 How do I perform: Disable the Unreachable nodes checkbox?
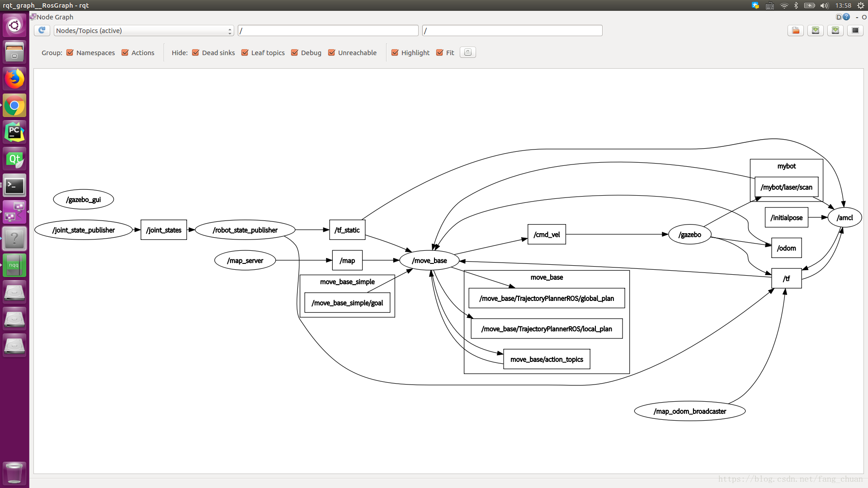click(x=332, y=52)
